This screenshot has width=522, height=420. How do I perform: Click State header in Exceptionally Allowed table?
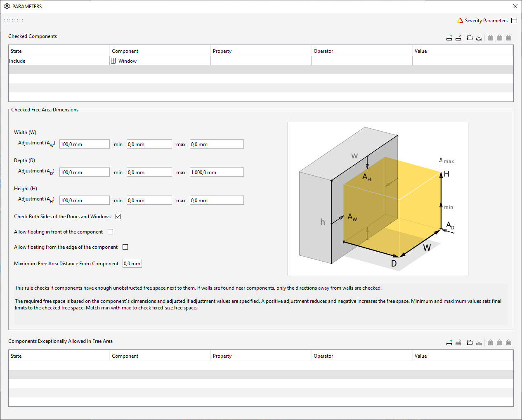(59, 356)
